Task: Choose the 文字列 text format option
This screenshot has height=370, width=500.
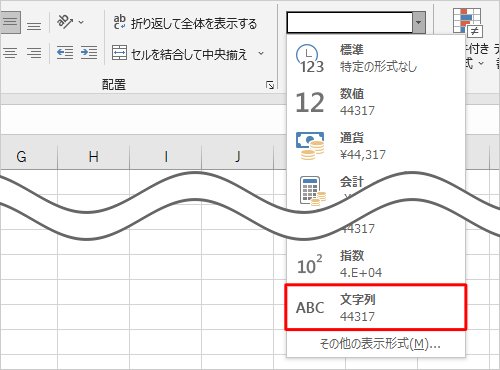Action: point(376,307)
